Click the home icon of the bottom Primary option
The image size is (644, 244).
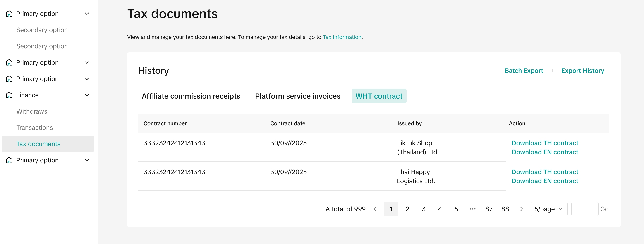coord(9,160)
